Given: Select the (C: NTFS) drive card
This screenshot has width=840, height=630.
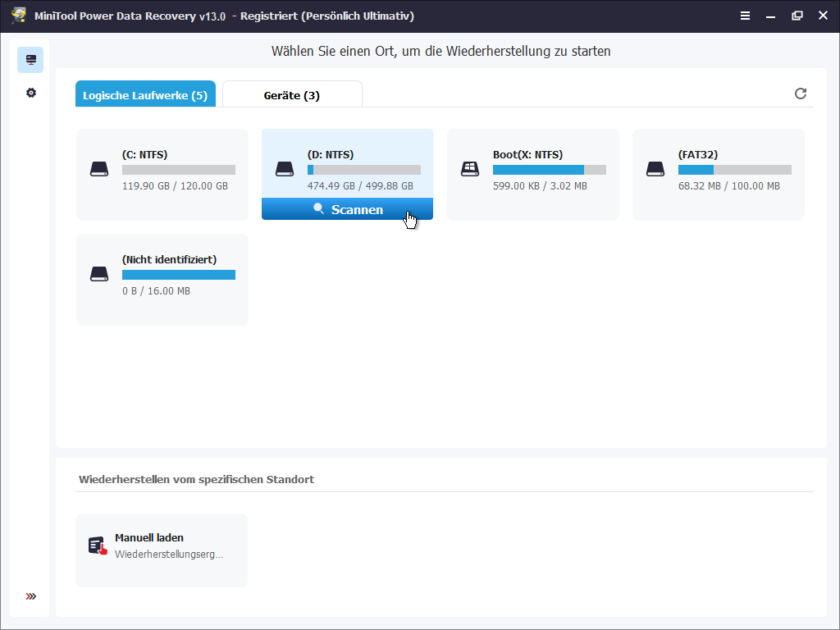Looking at the screenshot, I should pyautogui.click(x=162, y=175).
